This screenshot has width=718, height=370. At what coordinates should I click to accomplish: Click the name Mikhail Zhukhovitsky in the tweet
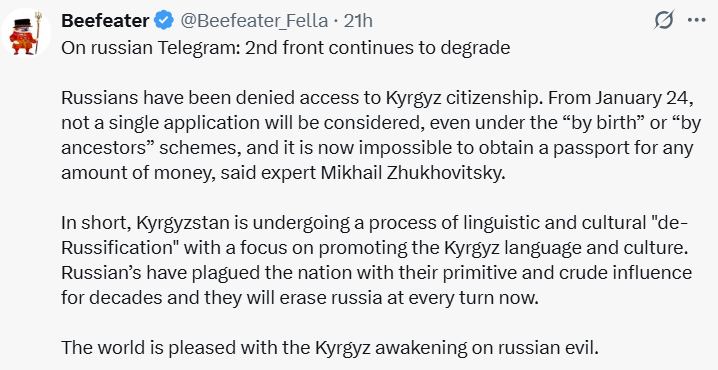click(413, 174)
